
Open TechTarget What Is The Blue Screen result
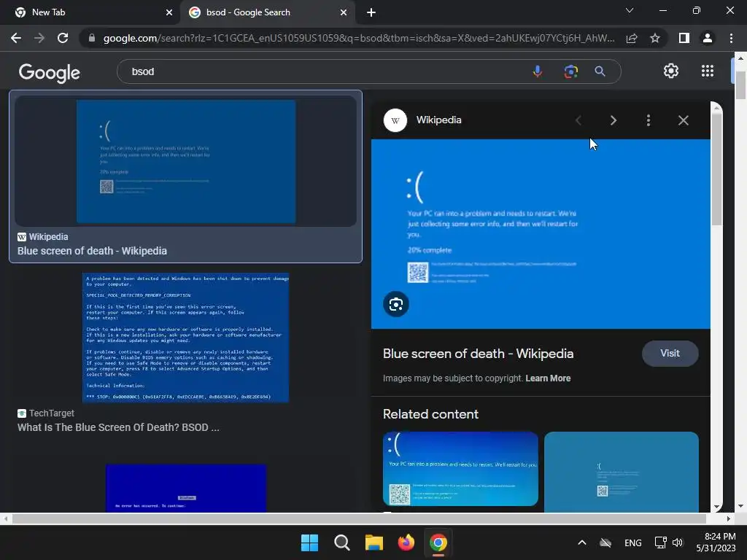118,427
